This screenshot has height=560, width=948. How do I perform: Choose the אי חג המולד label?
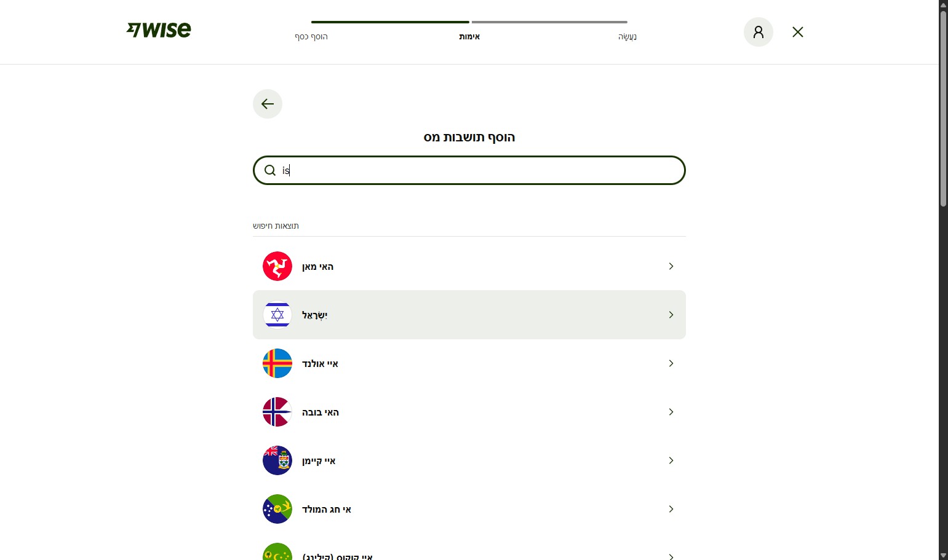coord(326,510)
